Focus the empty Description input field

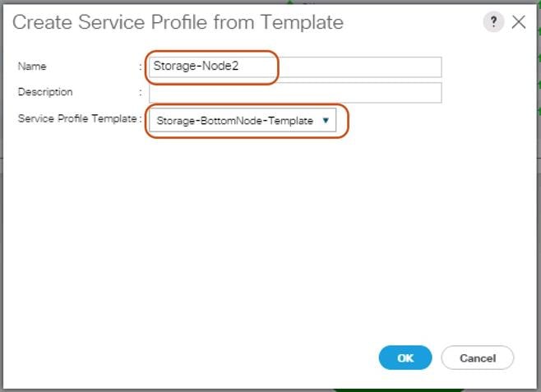click(295, 93)
